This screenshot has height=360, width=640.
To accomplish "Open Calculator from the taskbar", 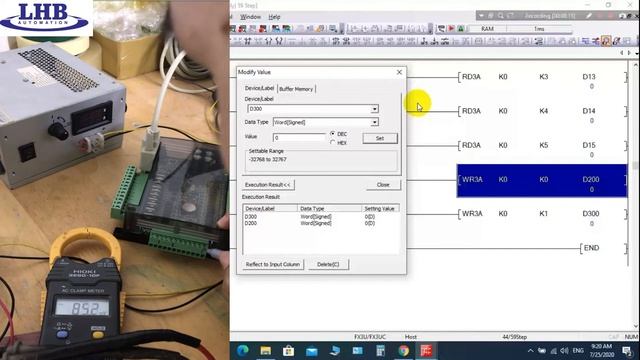I will coord(380,351).
